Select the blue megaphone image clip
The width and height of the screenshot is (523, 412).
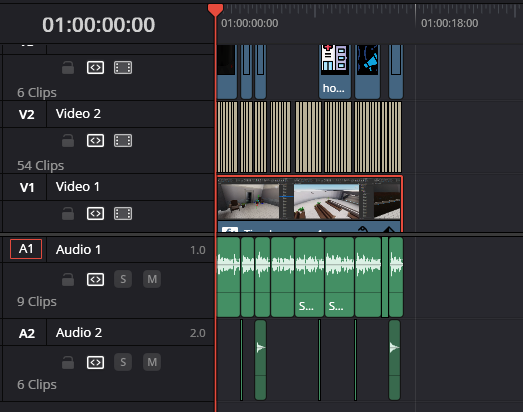368,72
